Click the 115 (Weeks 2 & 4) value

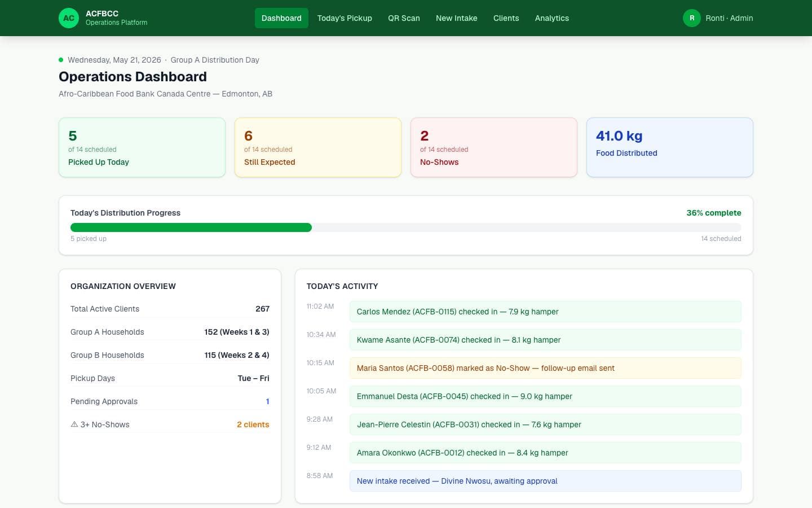coord(237,355)
